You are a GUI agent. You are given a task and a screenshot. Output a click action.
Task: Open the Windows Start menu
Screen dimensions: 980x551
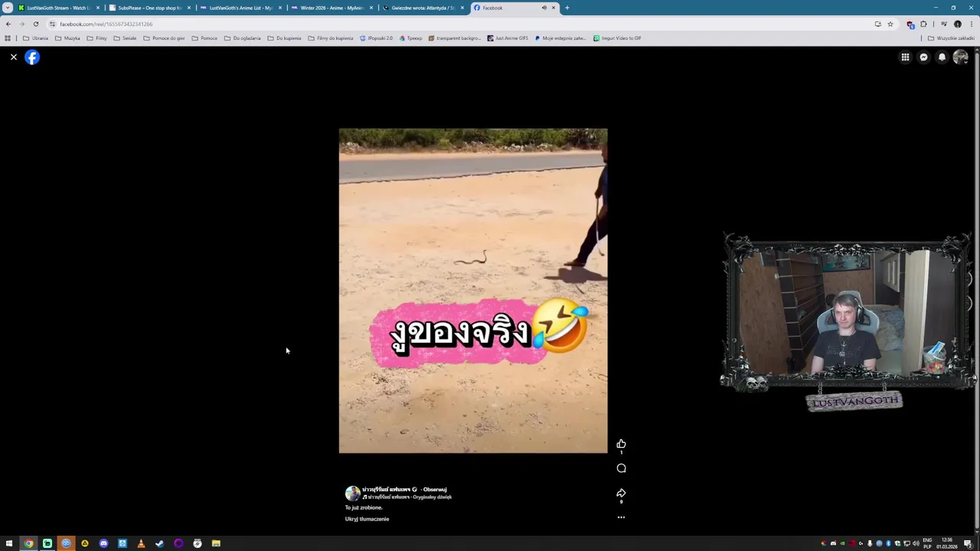(x=9, y=543)
